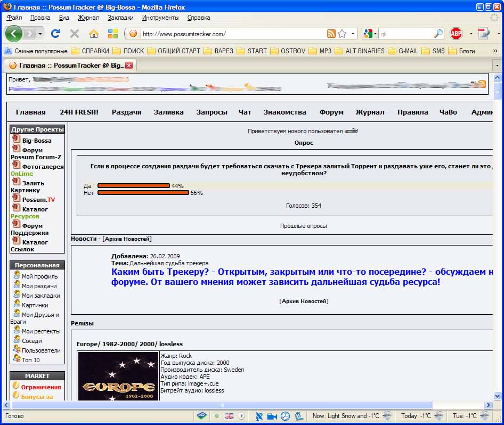
Task: Open Мой профиль in the Персональная panel
Action: tap(40, 276)
